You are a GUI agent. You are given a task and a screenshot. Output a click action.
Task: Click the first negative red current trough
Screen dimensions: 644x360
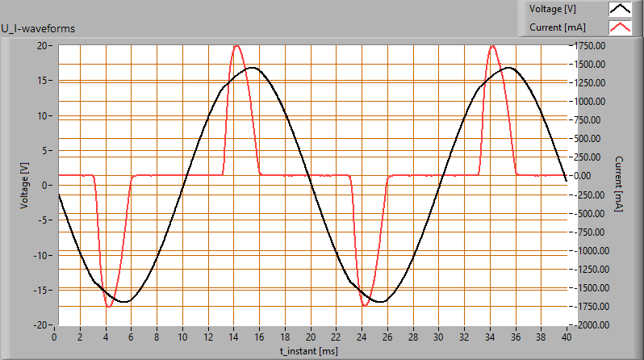point(109,307)
